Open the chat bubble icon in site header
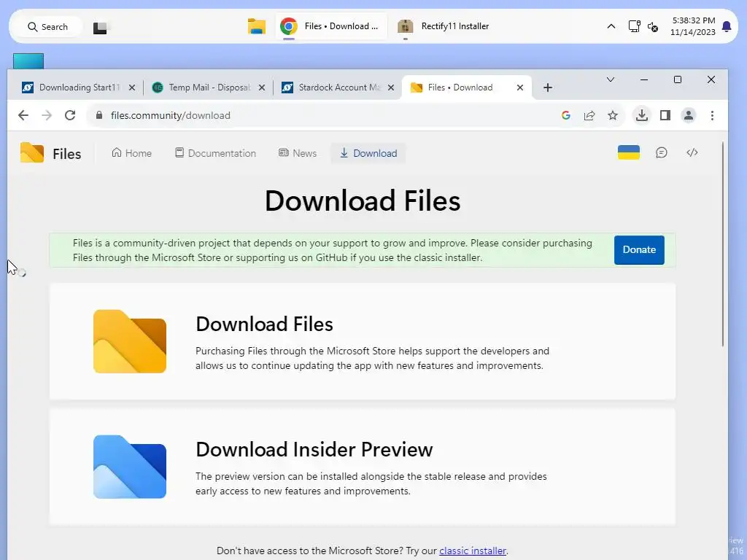This screenshot has width=747, height=560. (661, 152)
